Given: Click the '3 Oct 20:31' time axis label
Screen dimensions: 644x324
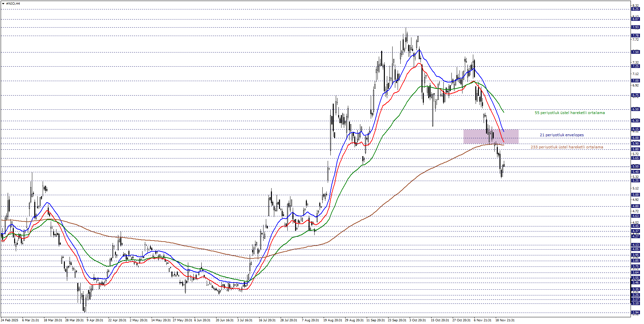Looking at the screenshot, I should [417, 320].
